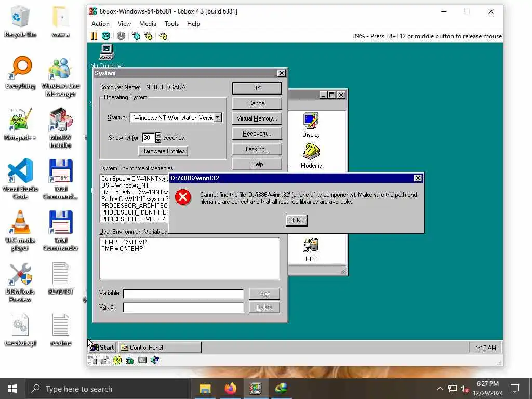Click the first floppy drive status icon

click(92, 360)
